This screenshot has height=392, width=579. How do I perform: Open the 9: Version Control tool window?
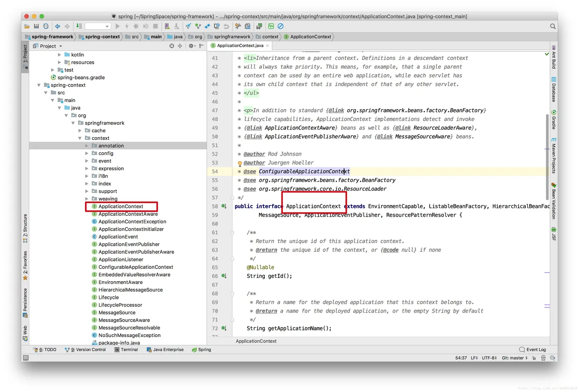pyautogui.click(x=85, y=350)
